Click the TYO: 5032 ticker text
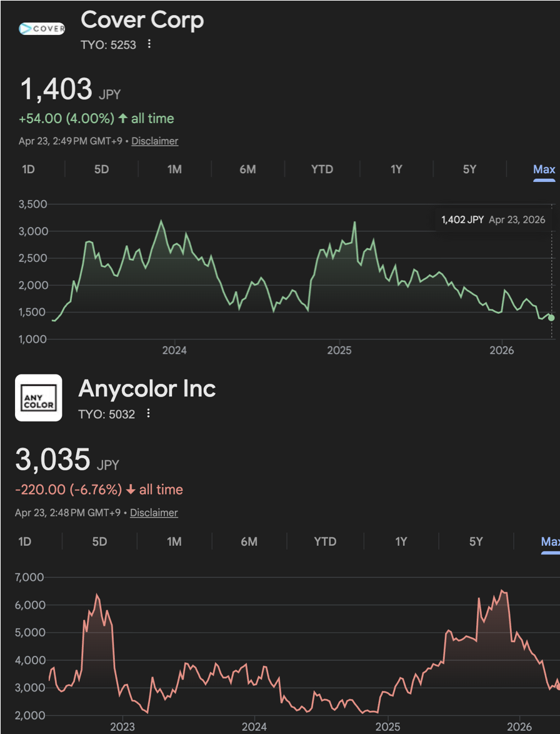 tap(107, 414)
